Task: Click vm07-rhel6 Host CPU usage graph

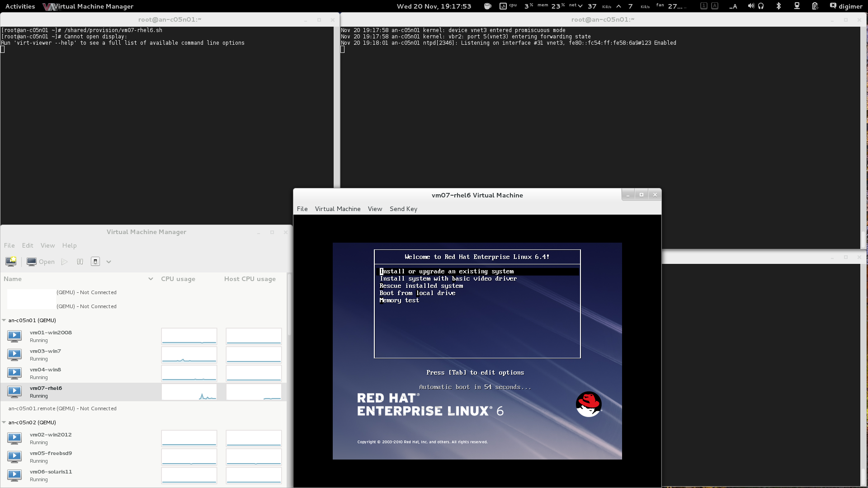Action: (254, 392)
